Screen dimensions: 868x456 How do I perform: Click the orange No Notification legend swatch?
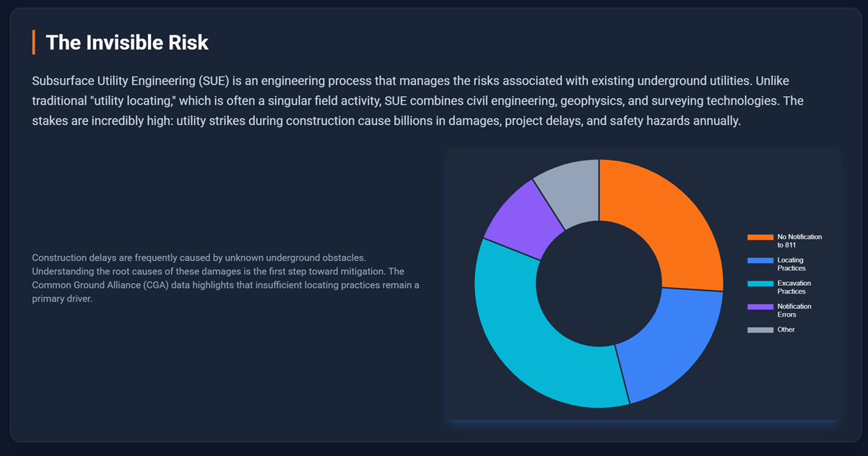click(x=760, y=237)
